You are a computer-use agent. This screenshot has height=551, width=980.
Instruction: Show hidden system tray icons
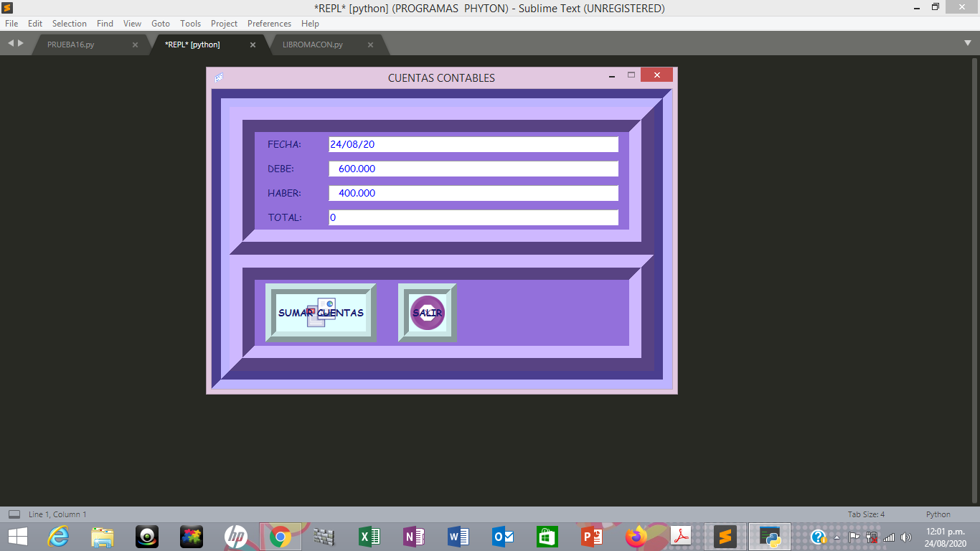tap(837, 537)
